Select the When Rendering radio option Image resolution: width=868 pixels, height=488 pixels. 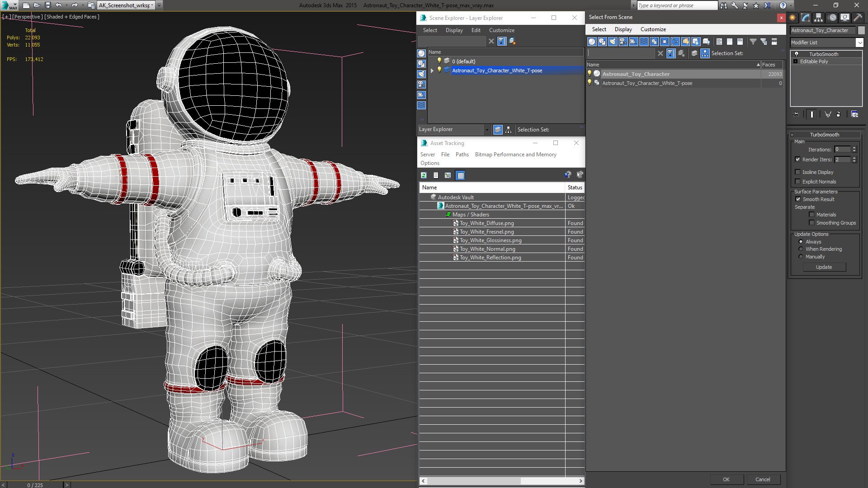[x=801, y=249]
